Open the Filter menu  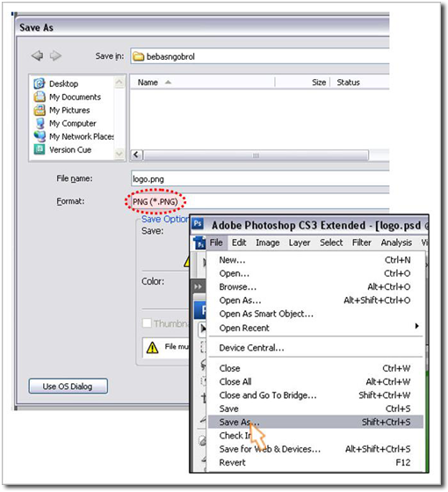click(x=362, y=242)
